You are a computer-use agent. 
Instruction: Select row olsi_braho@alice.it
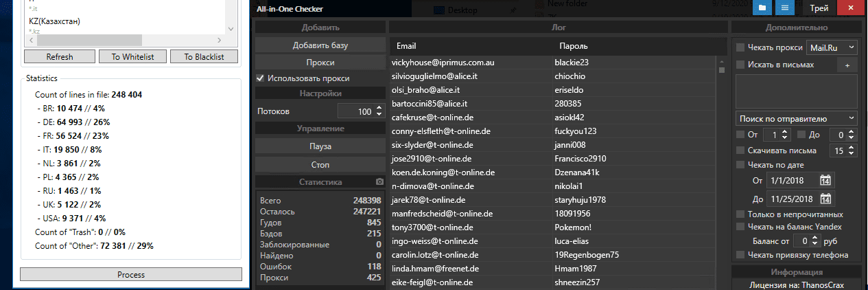coord(552,90)
